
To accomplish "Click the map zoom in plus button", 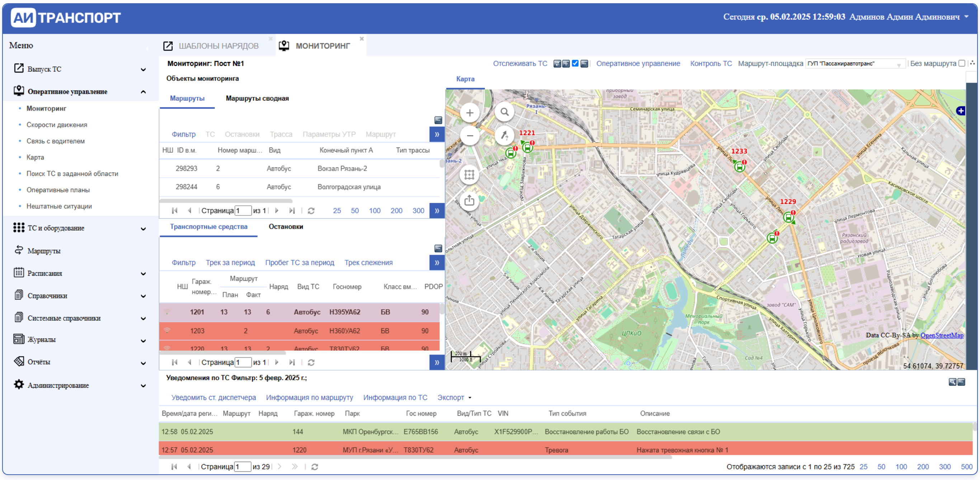I will click(470, 113).
